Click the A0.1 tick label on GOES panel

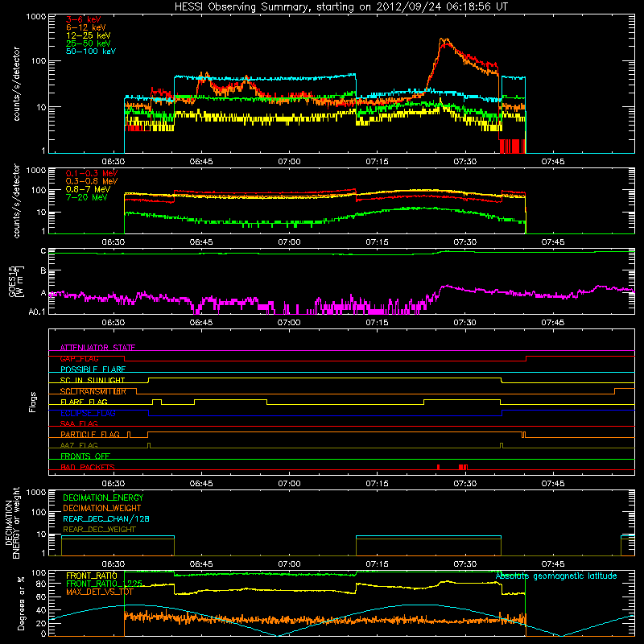[x=37, y=312]
